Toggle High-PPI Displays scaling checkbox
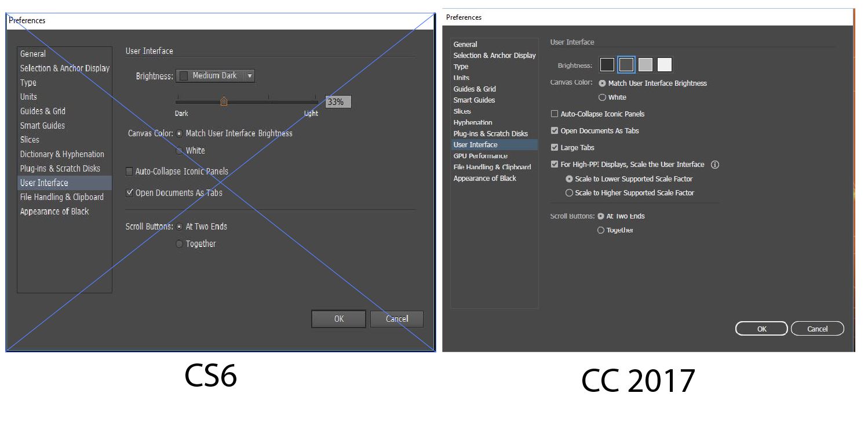 click(x=555, y=165)
